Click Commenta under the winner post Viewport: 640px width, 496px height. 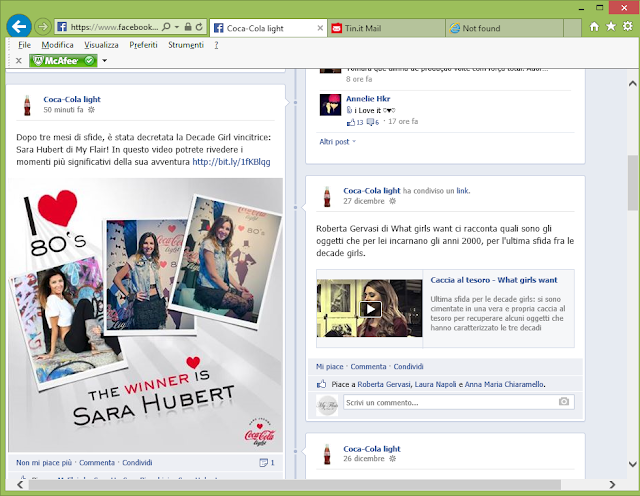(x=97, y=463)
